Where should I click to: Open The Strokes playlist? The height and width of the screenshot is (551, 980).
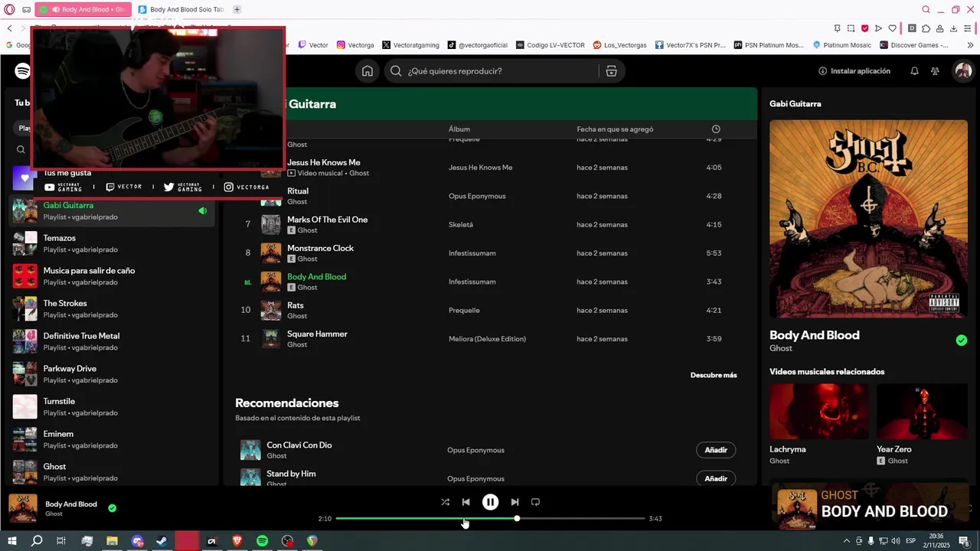(x=112, y=308)
